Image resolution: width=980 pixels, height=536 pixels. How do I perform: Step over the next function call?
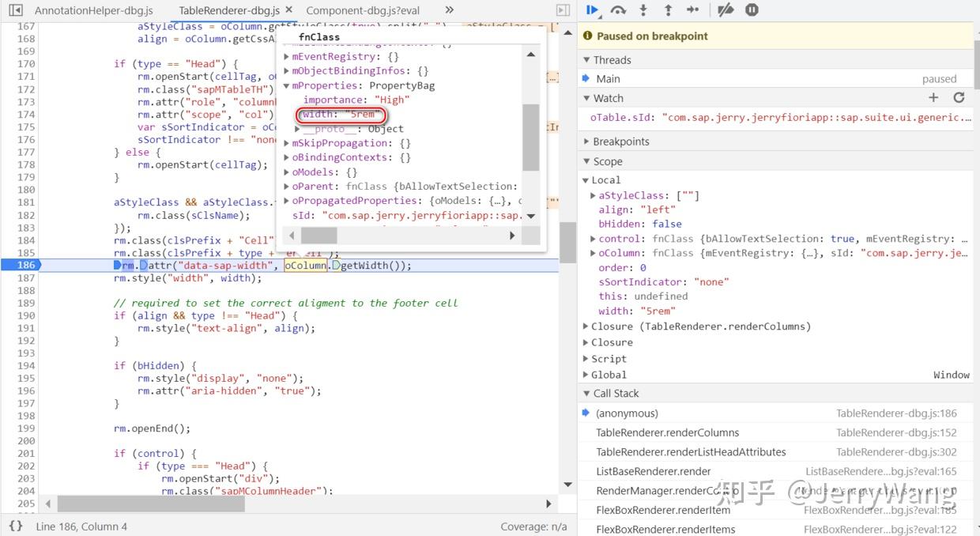coord(618,10)
